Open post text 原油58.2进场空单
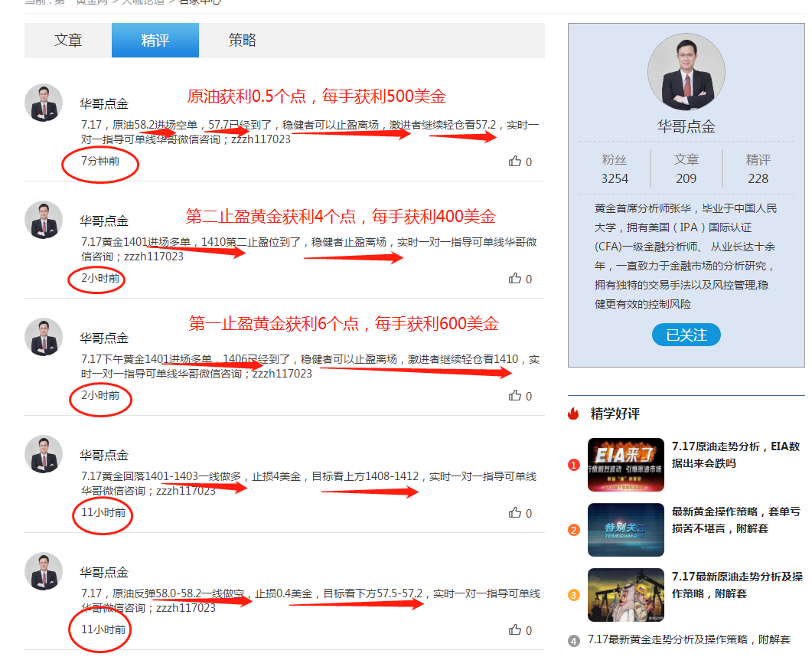812x657 pixels. tap(310, 132)
